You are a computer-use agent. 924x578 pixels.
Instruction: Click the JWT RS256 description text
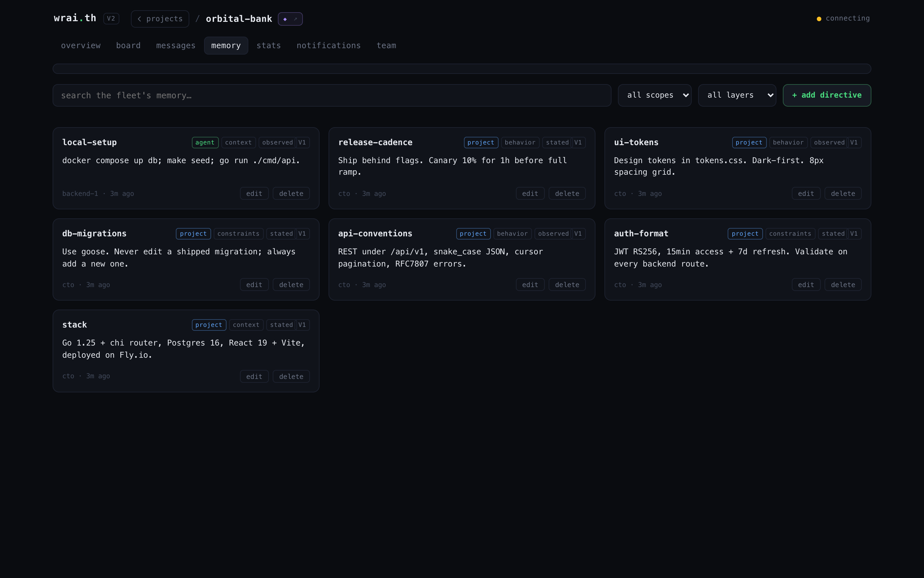point(731,258)
